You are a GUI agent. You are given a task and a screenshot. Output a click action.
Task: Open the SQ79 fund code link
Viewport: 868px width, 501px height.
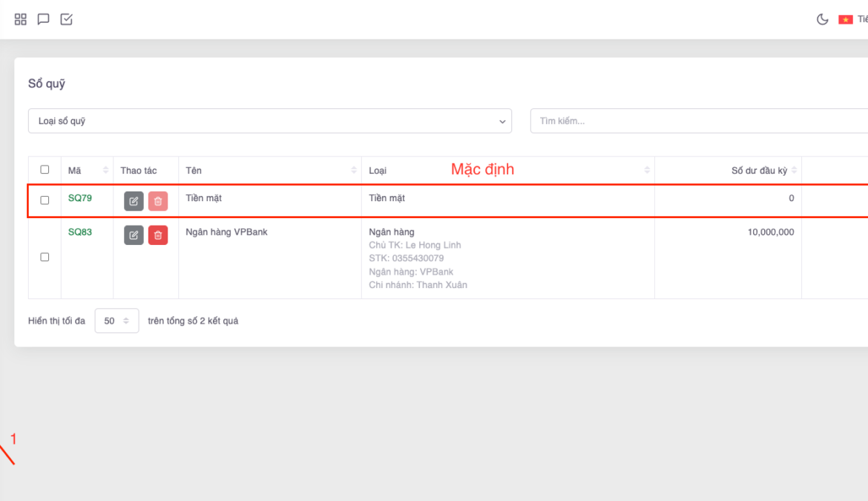click(80, 198)
